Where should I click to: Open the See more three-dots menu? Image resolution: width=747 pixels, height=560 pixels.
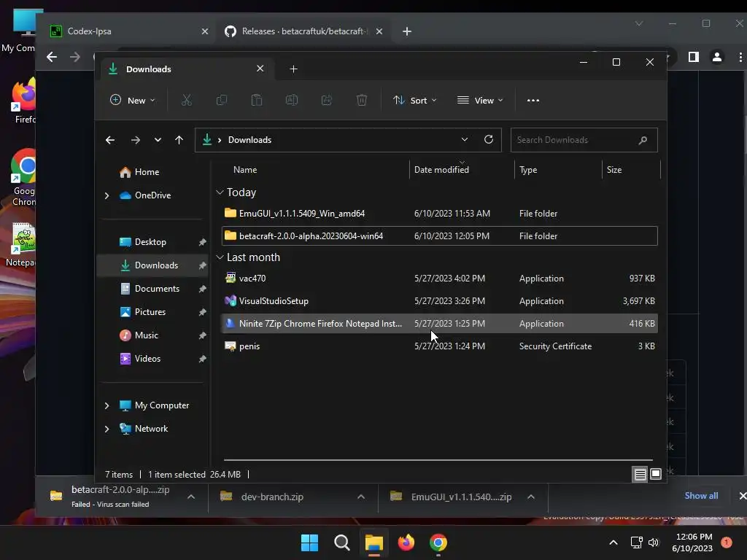533,101
